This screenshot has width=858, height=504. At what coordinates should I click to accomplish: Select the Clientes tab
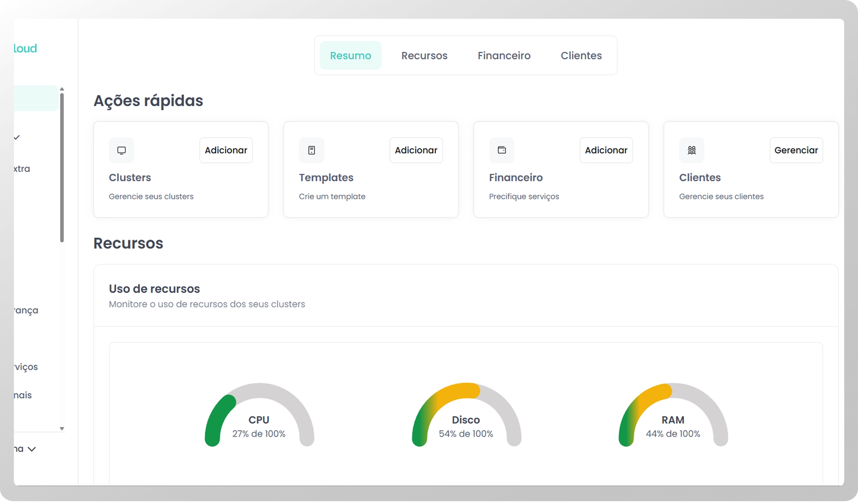[x=581, y=55]
